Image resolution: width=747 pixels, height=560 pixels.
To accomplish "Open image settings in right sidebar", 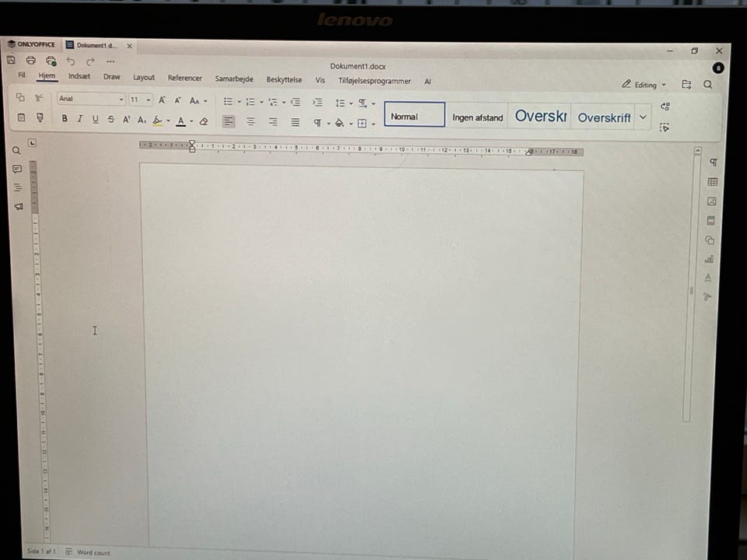I will pyautogui.click(x=712, y=201).
